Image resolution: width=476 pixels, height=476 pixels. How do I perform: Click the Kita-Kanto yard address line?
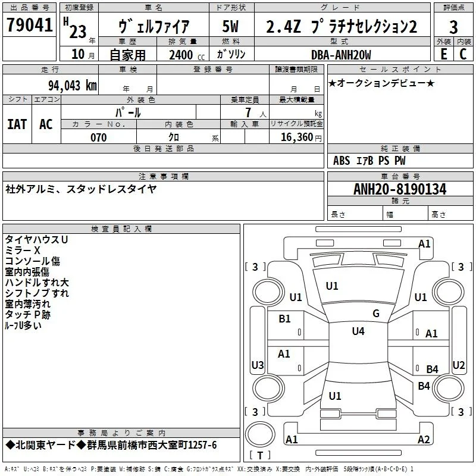pos(111,445)
